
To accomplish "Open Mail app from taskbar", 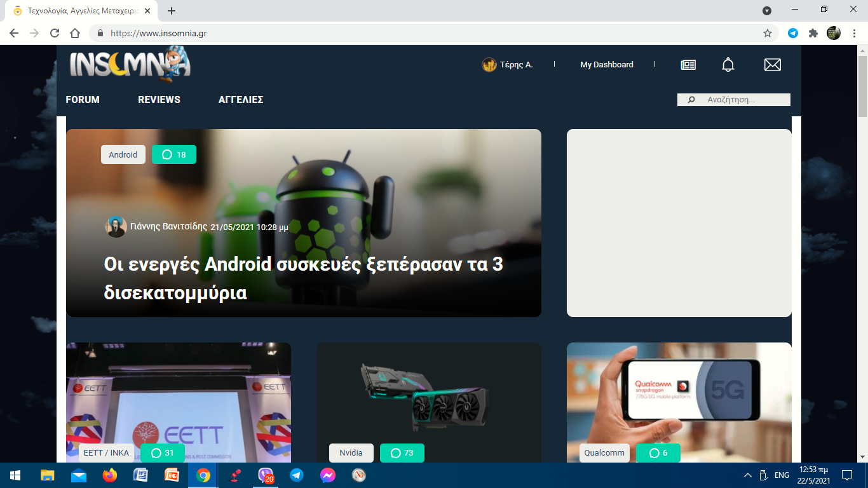I will 79,475.
